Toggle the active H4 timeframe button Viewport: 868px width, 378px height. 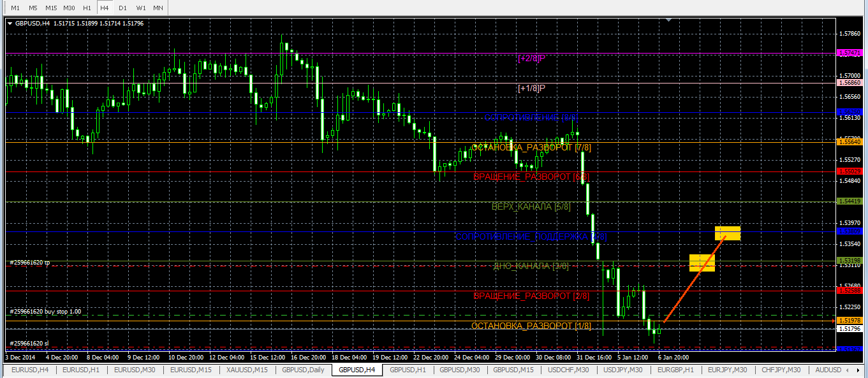105,8
